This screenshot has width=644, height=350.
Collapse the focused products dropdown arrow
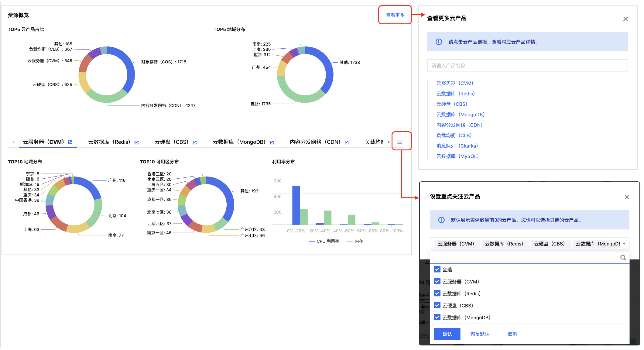(624, 244)
